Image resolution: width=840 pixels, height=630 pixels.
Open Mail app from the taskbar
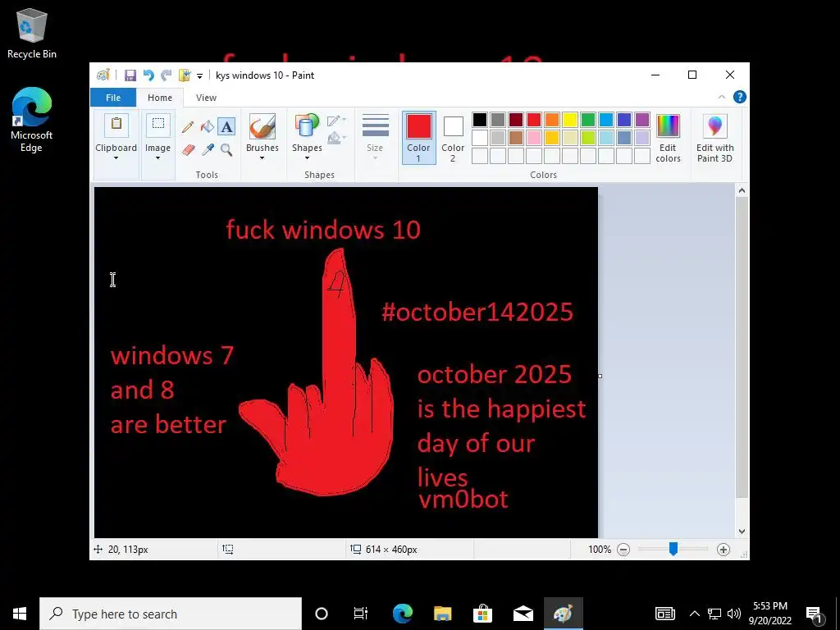[x=523, y=614]
